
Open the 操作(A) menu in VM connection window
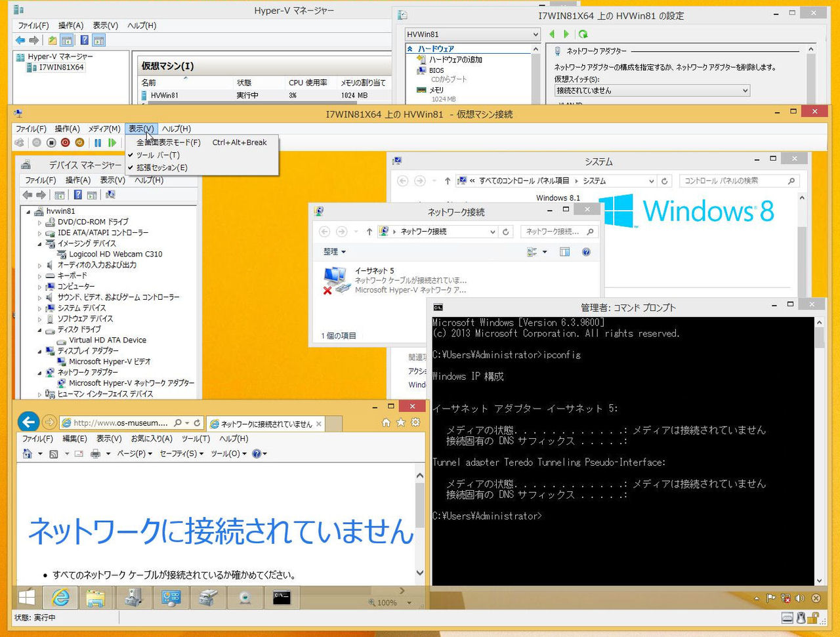[x=67, y=129]
